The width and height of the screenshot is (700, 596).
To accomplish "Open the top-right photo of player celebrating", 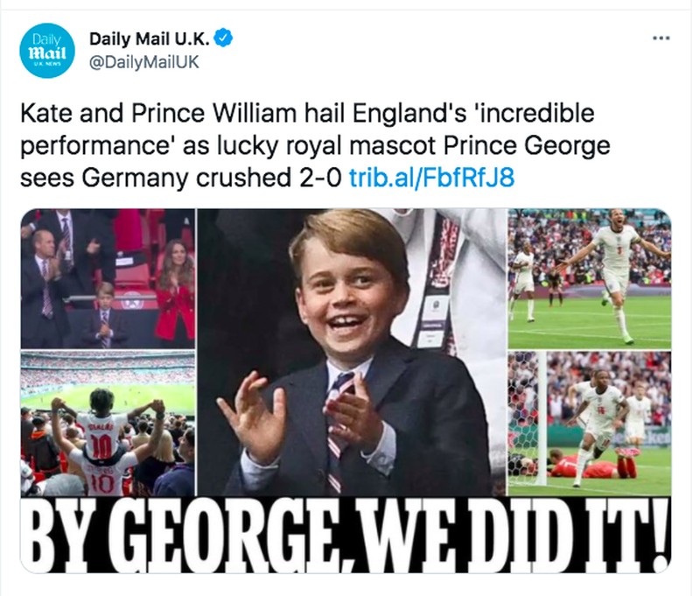I will (x=589, y=278).
